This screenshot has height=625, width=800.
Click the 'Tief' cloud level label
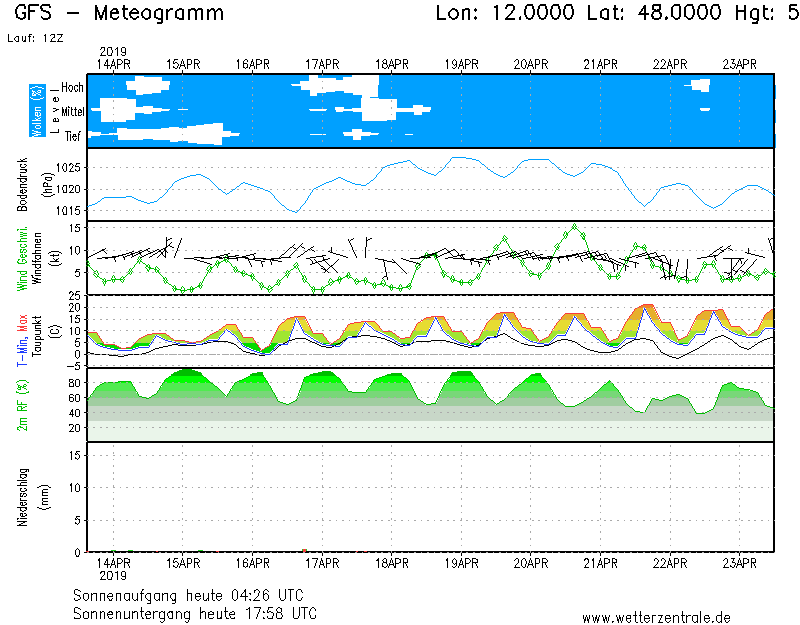[x=73, y=136]
